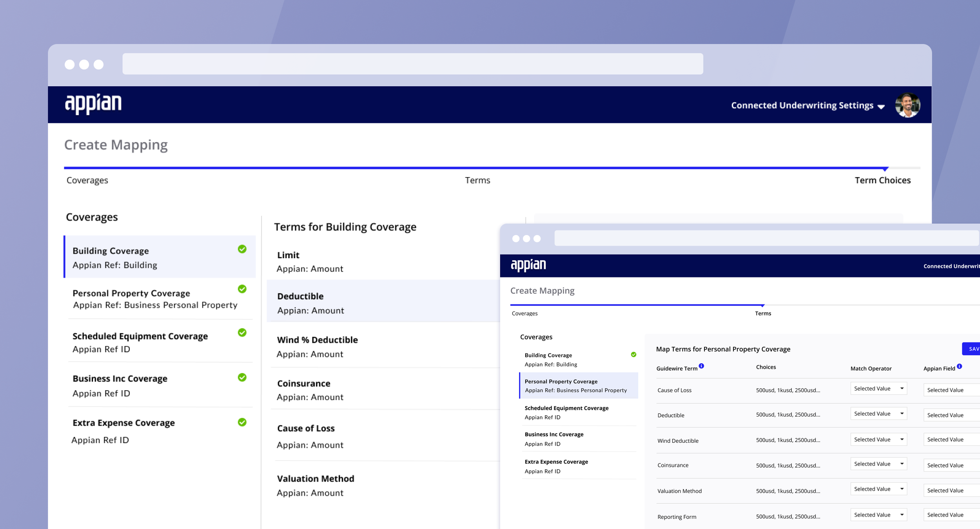Switch to the Terms step in main window
This screenshot has height=529, width=980.
coord(477,180)
